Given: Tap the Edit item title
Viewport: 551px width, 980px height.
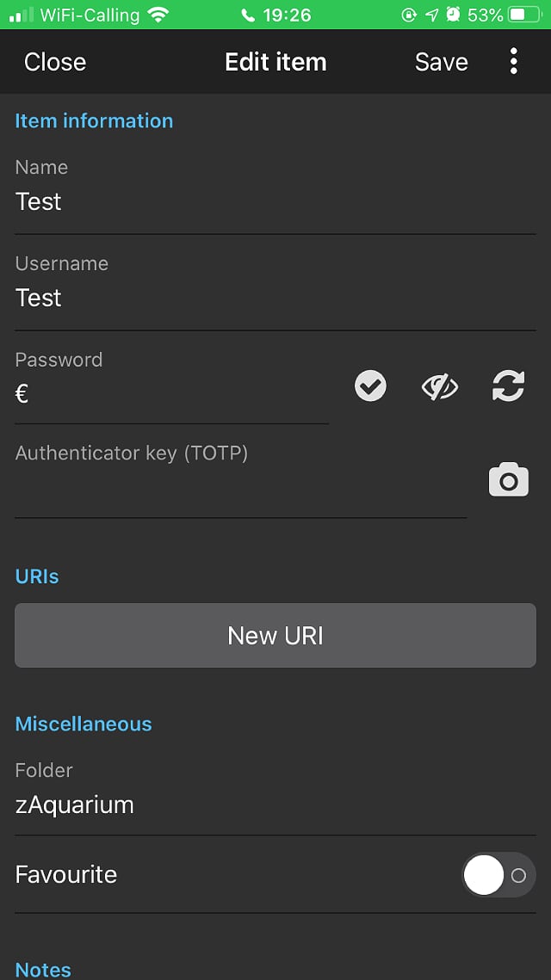Looking at the screenshot, I should coord(275,61).
